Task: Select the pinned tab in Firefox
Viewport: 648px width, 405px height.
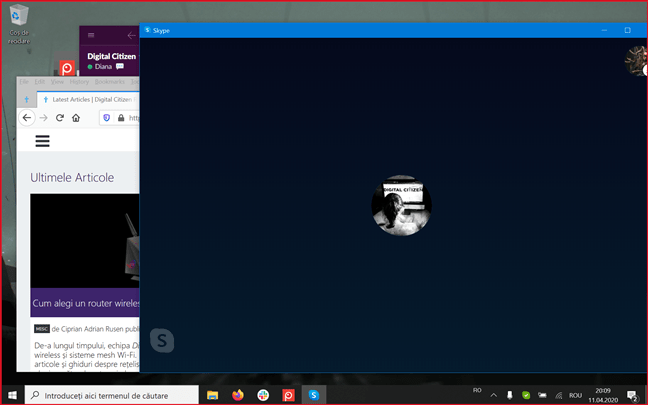Action: [26, 100]
